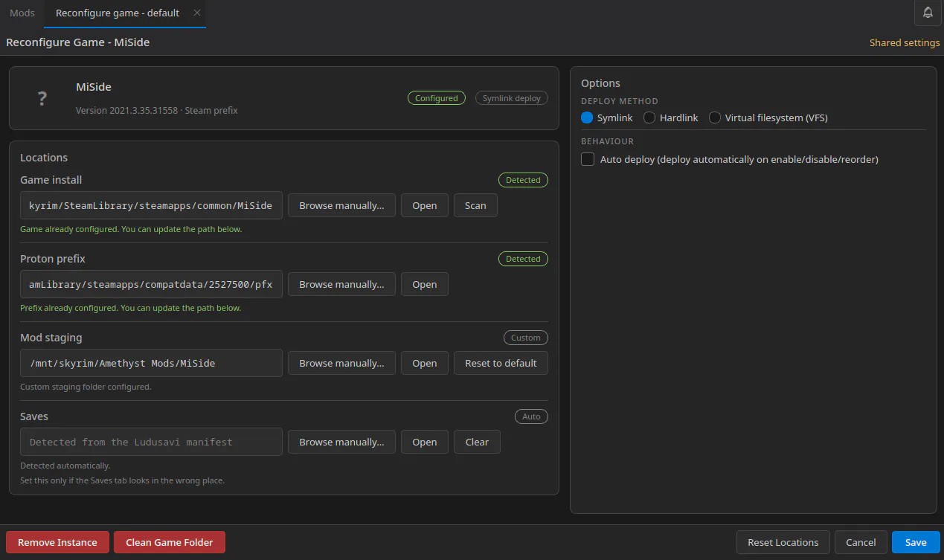Click the Custom badge for Mod staging
944x560 pixels.
[x=525, y=338]
